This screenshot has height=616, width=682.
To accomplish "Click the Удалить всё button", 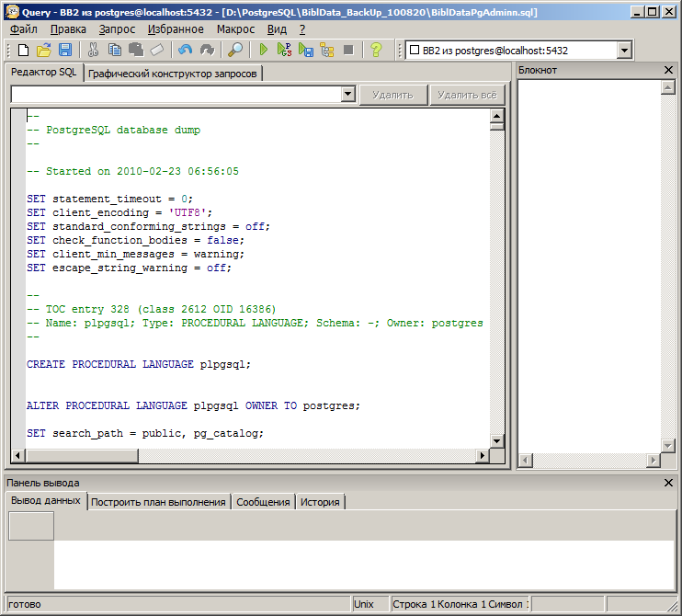I will (x=467, y=95).
